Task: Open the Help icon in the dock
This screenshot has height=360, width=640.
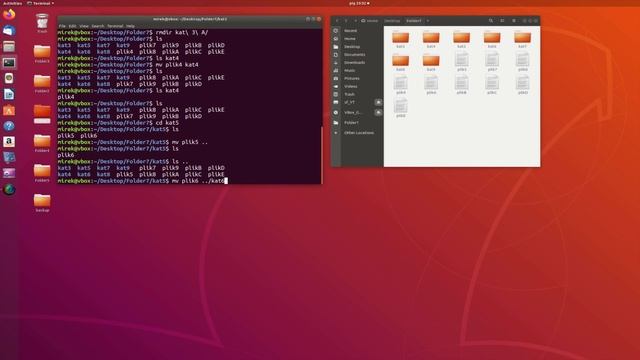Action: [x=9, y=126]
